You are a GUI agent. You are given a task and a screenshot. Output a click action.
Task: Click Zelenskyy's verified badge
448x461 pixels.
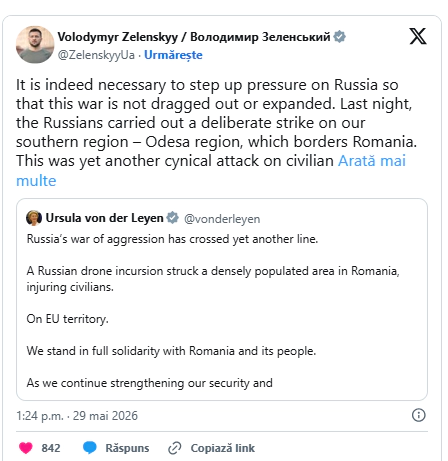coord(339,36)
